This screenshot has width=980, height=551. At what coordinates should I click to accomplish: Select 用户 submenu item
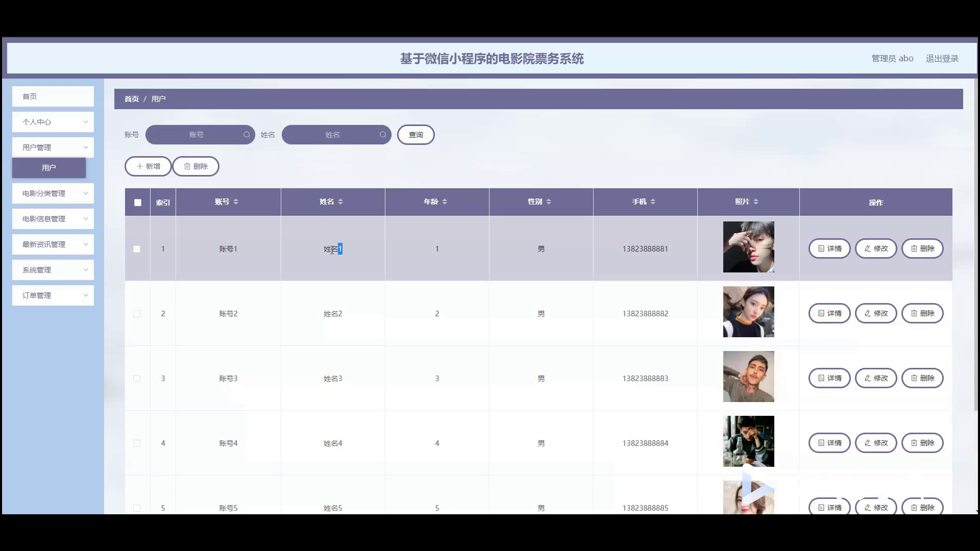coord(49,168)
